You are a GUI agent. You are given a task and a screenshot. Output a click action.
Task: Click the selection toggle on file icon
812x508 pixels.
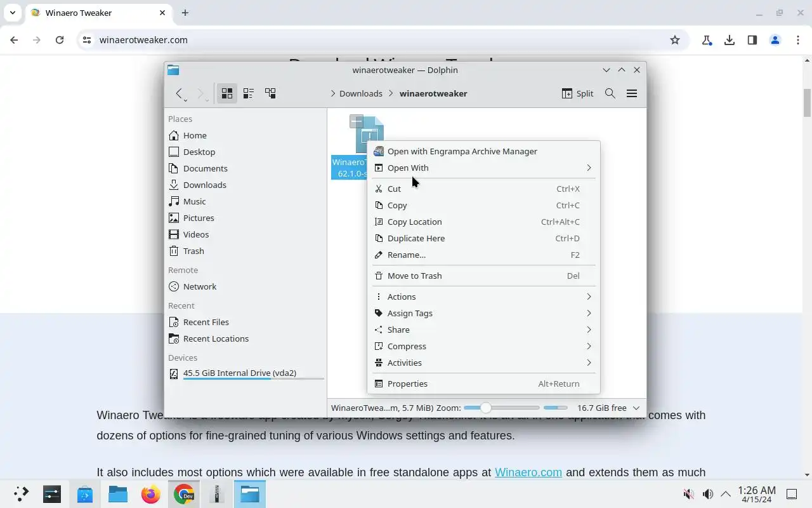(x=357, y=121)
